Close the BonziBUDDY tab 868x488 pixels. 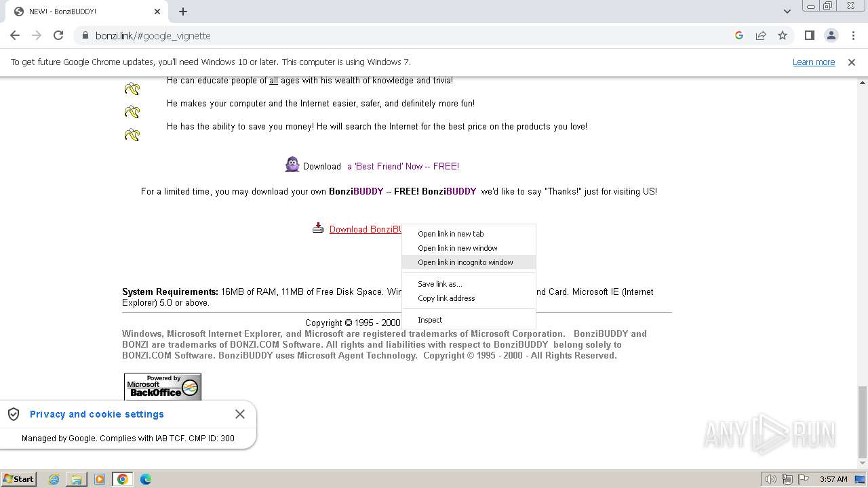tap(157, 12)
